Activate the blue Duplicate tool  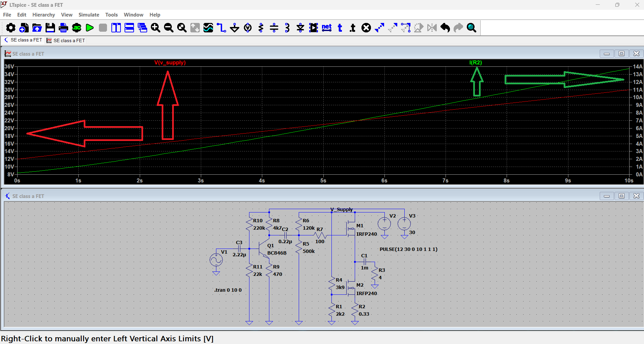click(x=379, y=28)
